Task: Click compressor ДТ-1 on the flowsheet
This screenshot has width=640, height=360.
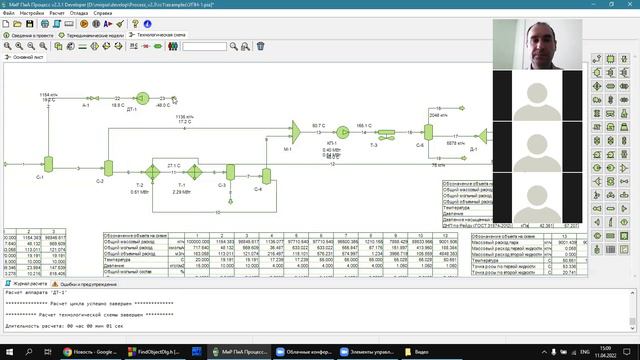Action: click(x=142, y=98)
